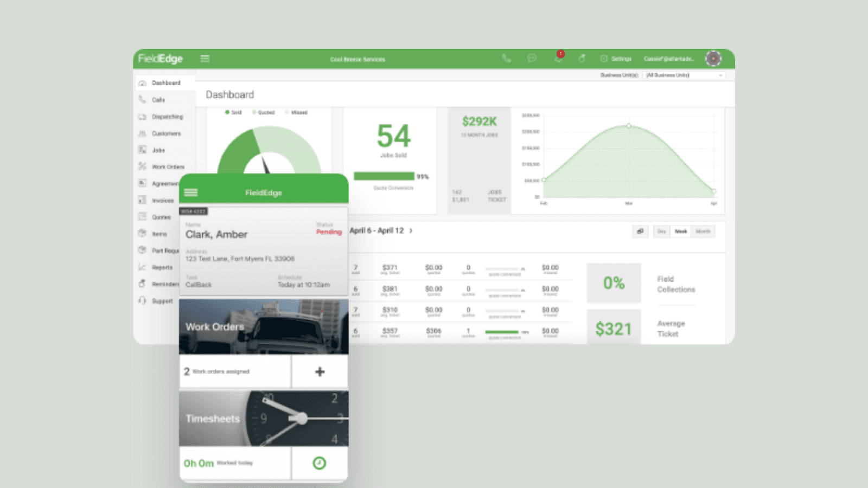The image size is (868, 488).
Task: Switch to Week view tab
Action: (681, 232)
